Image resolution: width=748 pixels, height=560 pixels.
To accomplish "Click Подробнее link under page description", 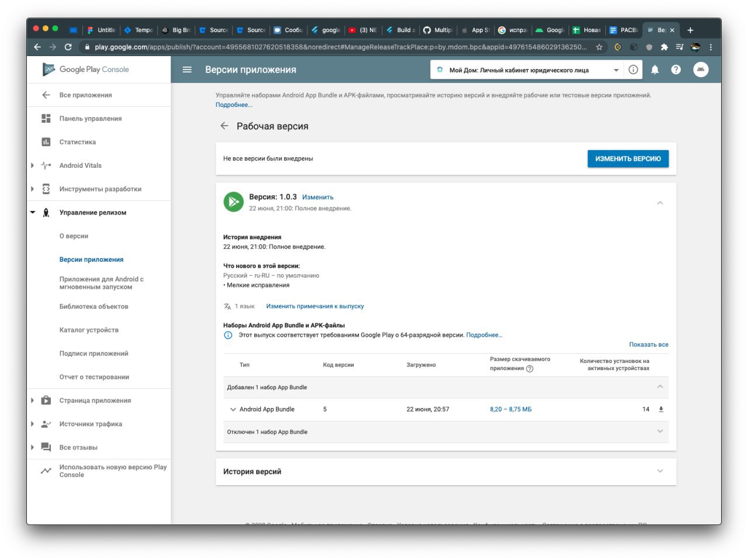I will (234, 105).
